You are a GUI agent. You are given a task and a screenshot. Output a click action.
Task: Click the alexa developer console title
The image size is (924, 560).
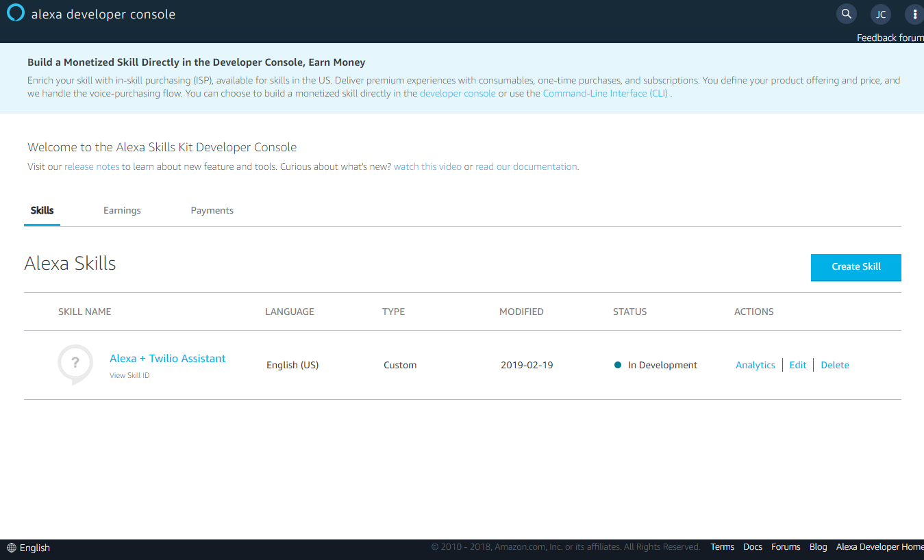coord(103,14)
